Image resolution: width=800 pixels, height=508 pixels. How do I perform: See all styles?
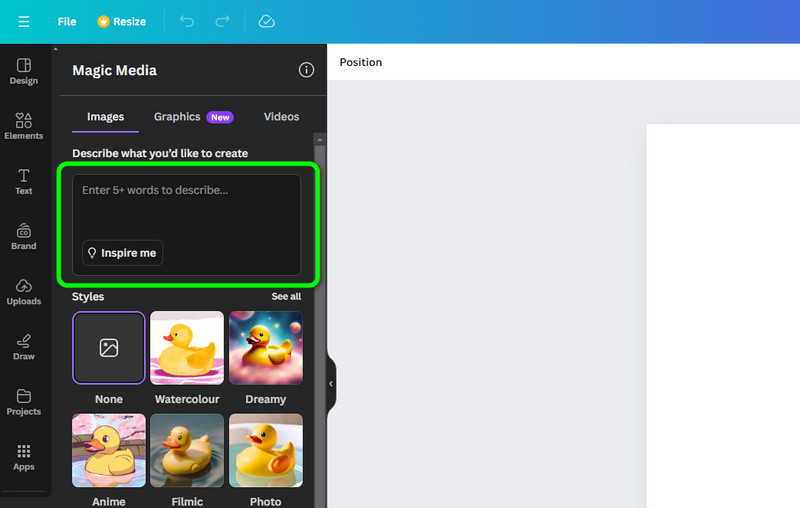286,296
